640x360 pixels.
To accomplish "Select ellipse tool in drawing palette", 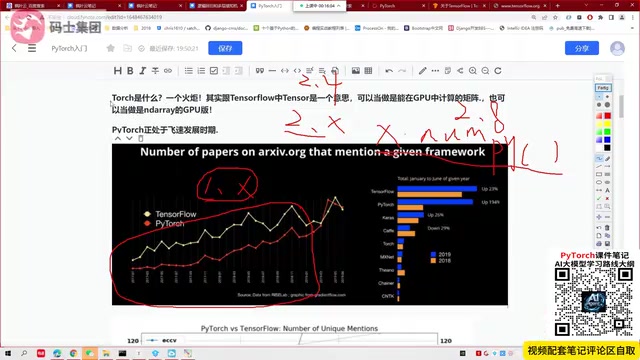I will [x=599, y=182].
